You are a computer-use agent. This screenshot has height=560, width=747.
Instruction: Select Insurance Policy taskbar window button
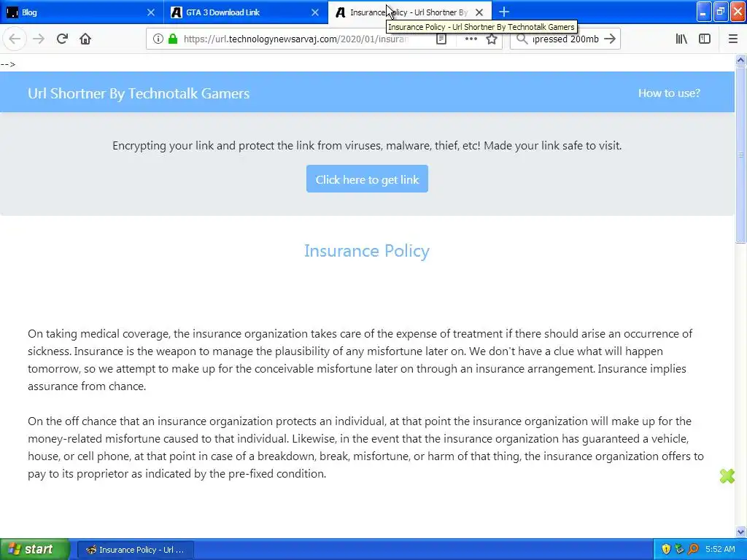[135, 550]
